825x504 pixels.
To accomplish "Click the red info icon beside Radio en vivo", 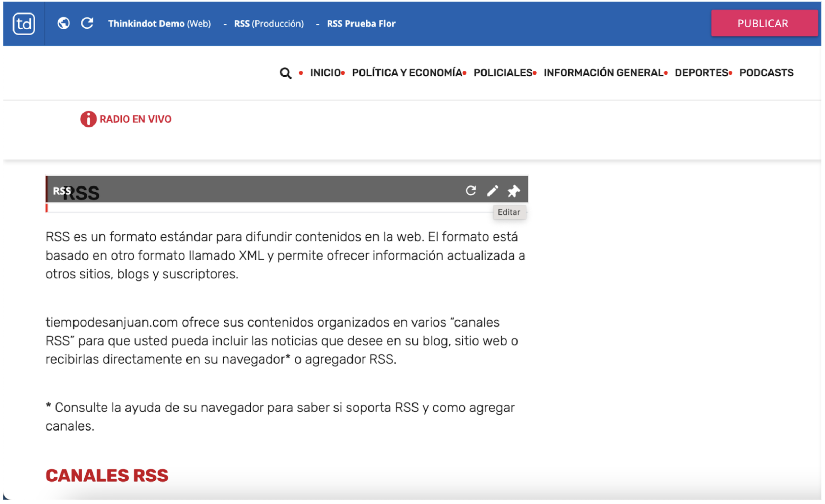I will click(88, 119).
